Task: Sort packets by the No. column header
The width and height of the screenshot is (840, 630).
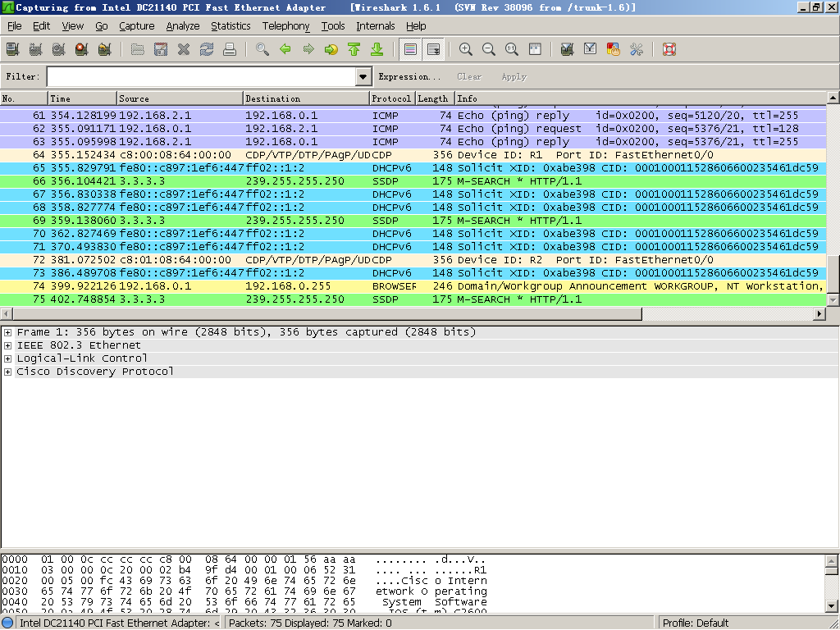Action: (x=24, y=98)
